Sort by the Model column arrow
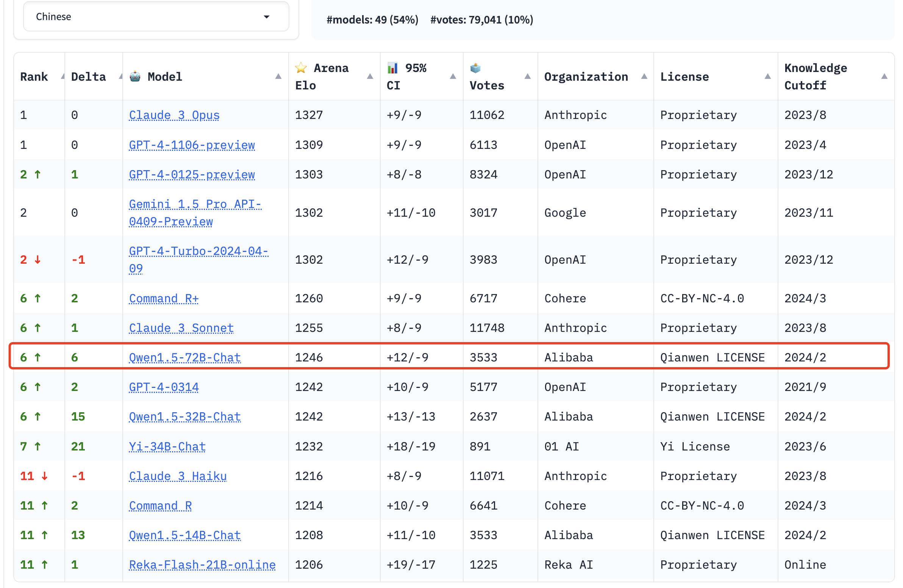Viewport: 903px width, 588px height. point(278,77)
